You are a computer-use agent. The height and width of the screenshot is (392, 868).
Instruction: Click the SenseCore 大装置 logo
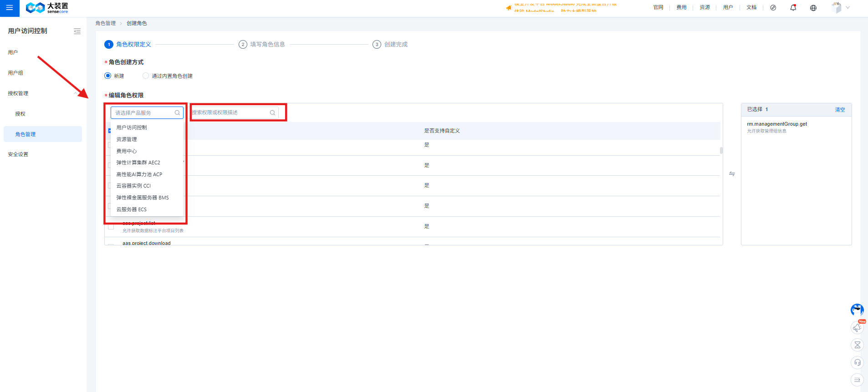pos(47,8)
